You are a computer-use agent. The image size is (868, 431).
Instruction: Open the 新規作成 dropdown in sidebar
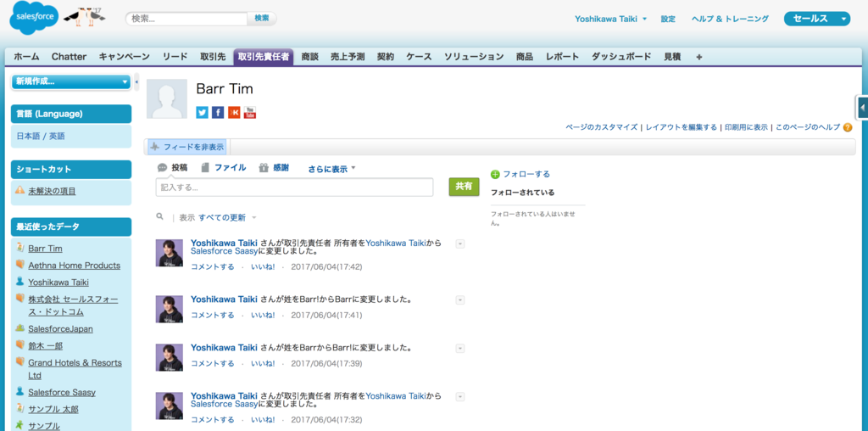71,82
